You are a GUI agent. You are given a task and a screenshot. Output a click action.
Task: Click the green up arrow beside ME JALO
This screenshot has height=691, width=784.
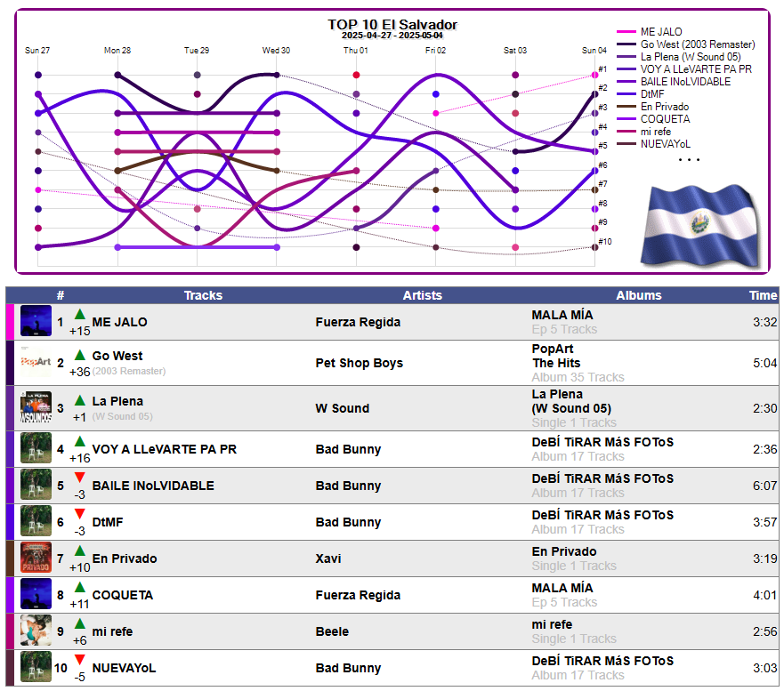pyautogui.click(x=79, y=314)
